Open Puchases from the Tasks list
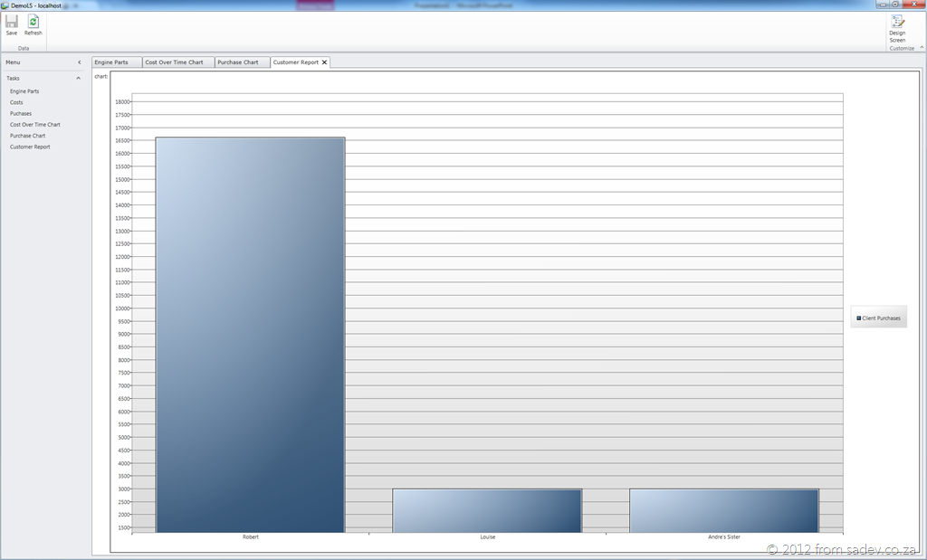This screenshot has width=927, height=560. point(21,113)
